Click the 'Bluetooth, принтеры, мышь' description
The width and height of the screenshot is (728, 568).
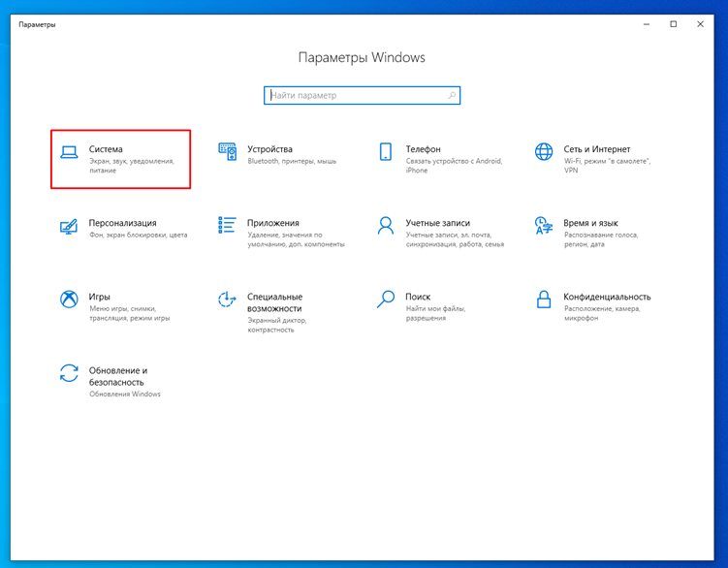(292, 161)
